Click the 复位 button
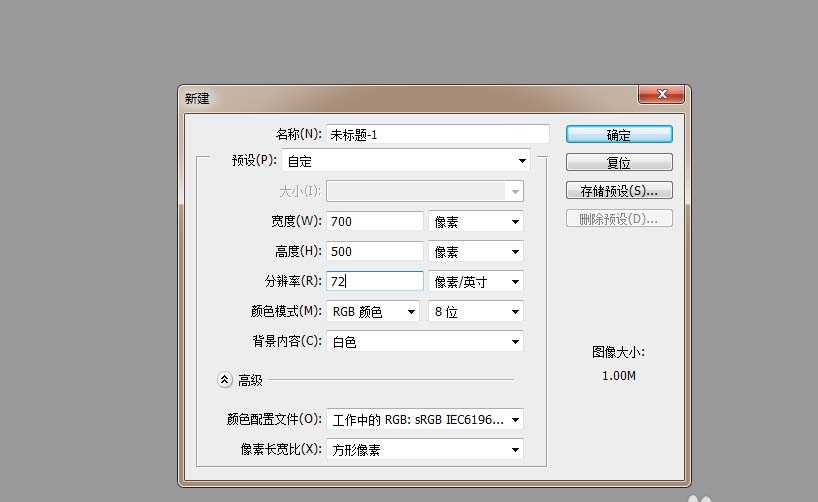The width and height of the screenshot is (818, 502). (618, 162)
